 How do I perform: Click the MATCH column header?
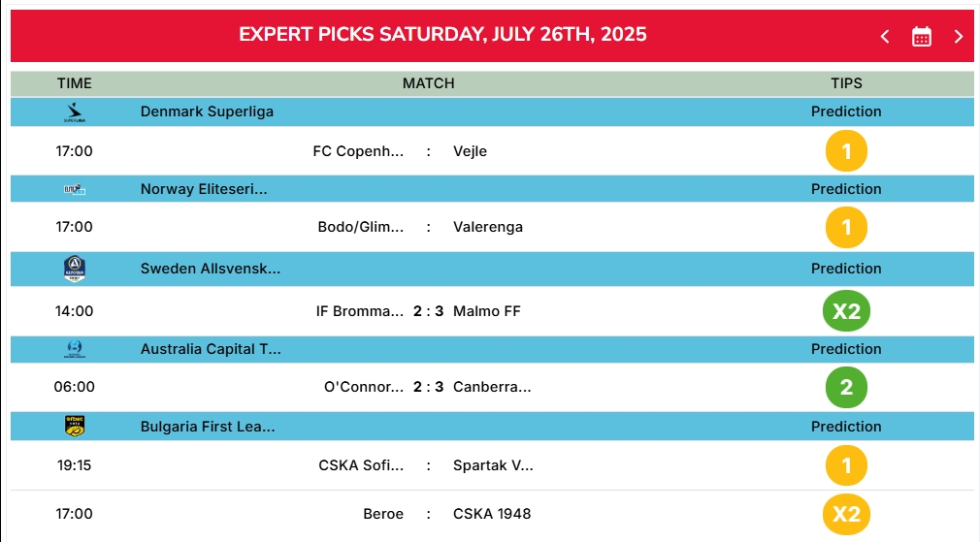428,83
